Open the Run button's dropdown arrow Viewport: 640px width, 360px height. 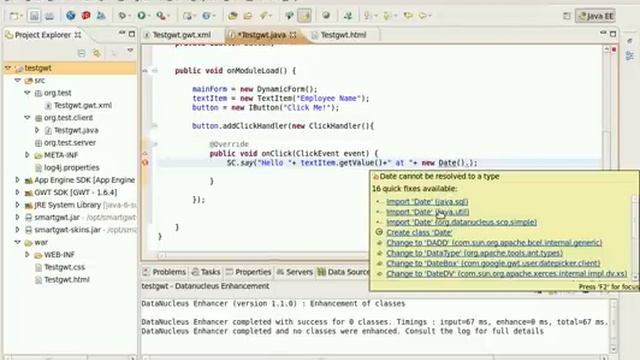click(149, 16)
